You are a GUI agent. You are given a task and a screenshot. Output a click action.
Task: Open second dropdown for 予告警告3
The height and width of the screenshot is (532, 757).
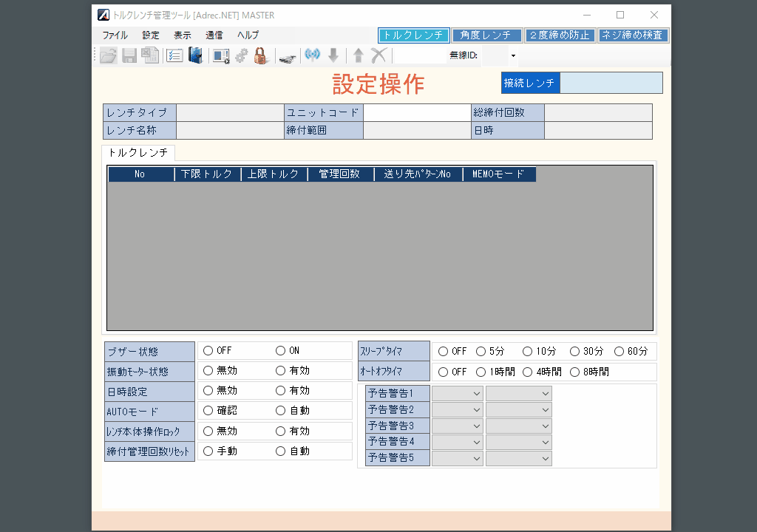(x=518, y=426)
